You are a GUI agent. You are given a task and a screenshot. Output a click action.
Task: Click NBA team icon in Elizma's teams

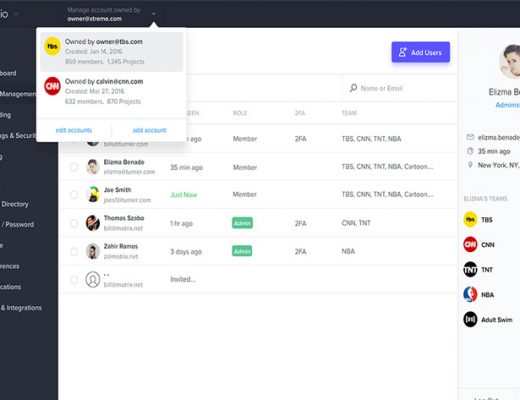(x=470, y=294)
